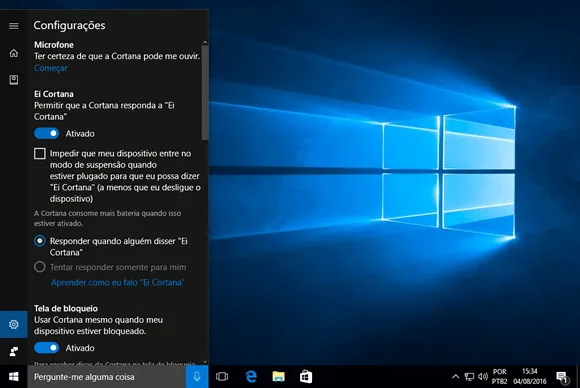Click the text A Cortana consome mais bateria
This screenshot has height=388, width=580.
[107, 218]
